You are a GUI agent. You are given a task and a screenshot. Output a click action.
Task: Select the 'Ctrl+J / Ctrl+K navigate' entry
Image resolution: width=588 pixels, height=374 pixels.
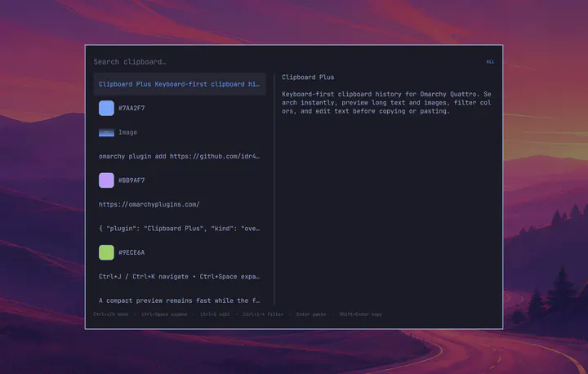[x=180, y=277]
